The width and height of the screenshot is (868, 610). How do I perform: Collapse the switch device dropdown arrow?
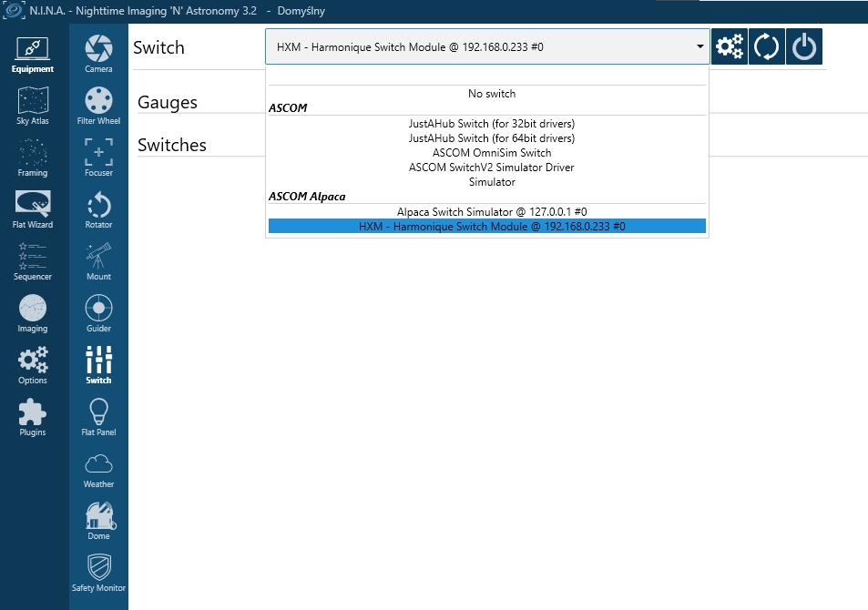[x=699, y=46]
